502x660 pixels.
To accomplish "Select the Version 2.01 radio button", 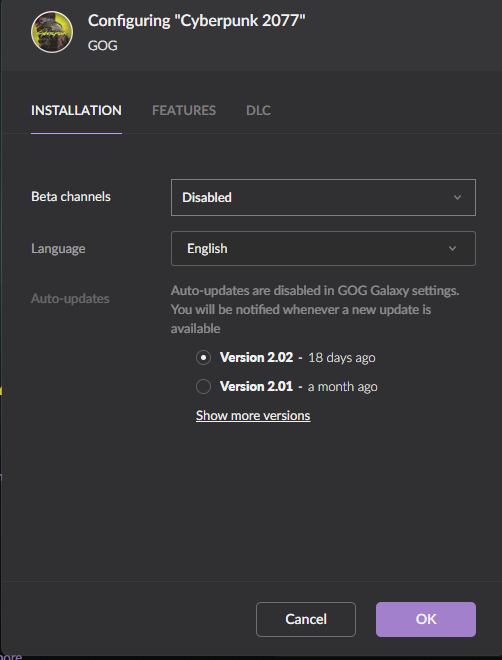I will click(203, 386).
